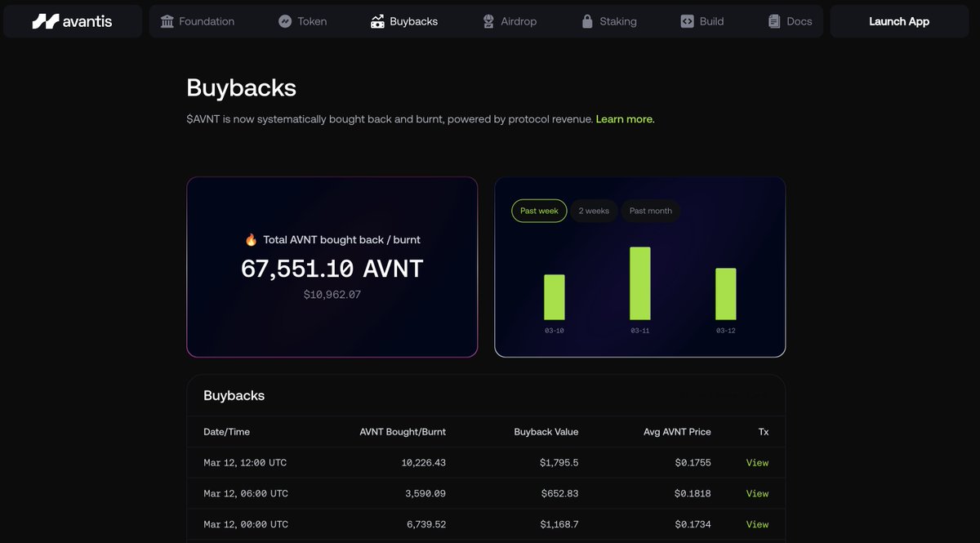Click the Date/Time column header
The width and height of the screenshot is (980, 543).
(227, 432)
